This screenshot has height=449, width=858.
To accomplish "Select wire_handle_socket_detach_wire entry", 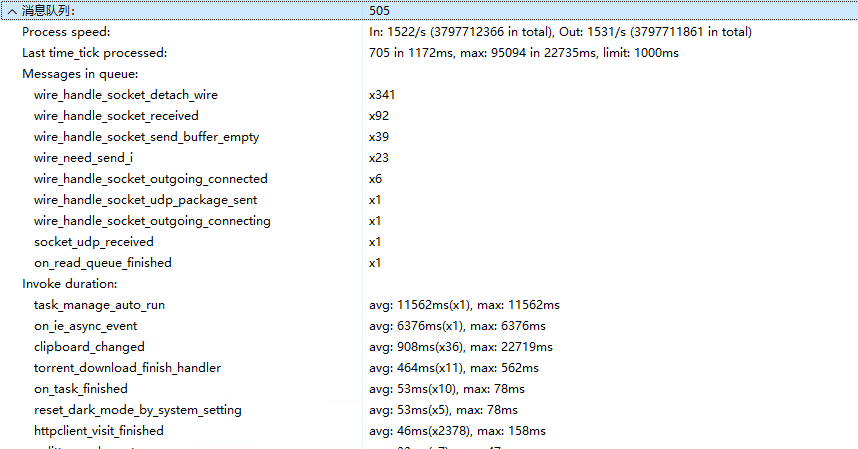I will (x=125, y=95).
